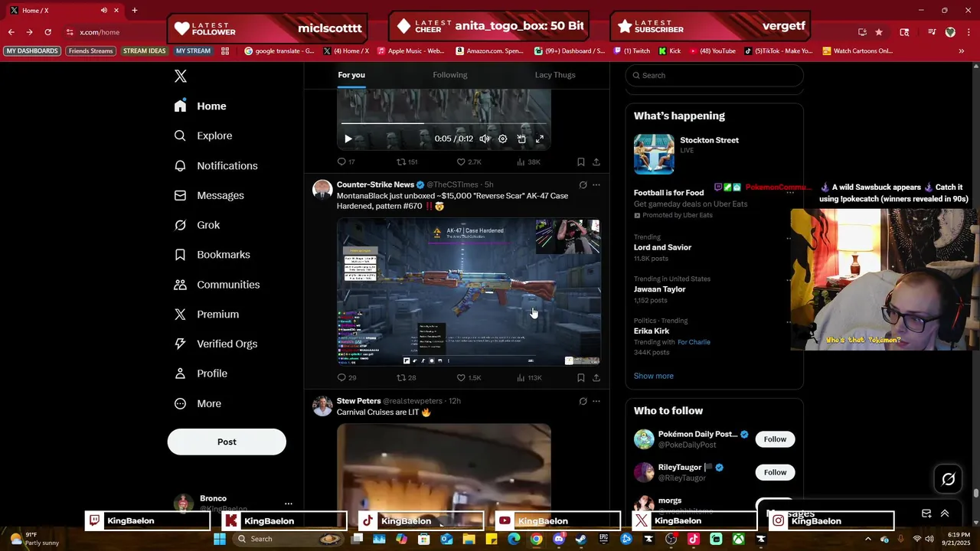
Task: Open the Kick bookmark
Action: coord(669,51)
